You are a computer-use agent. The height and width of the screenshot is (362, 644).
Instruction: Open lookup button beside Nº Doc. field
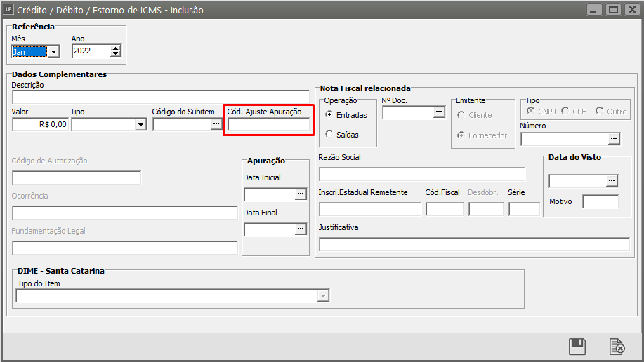pos(439,112)
